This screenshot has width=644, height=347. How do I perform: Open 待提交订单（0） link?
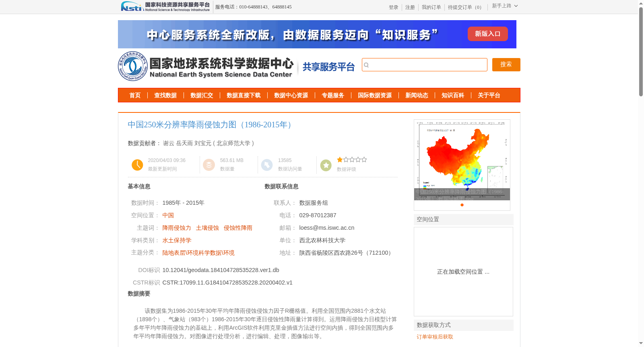[466, 7]
